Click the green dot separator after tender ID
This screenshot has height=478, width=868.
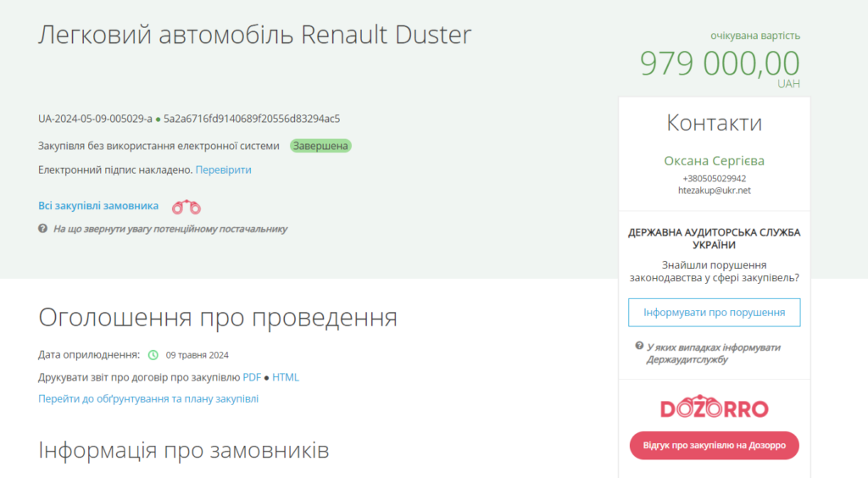pos(158,119)
